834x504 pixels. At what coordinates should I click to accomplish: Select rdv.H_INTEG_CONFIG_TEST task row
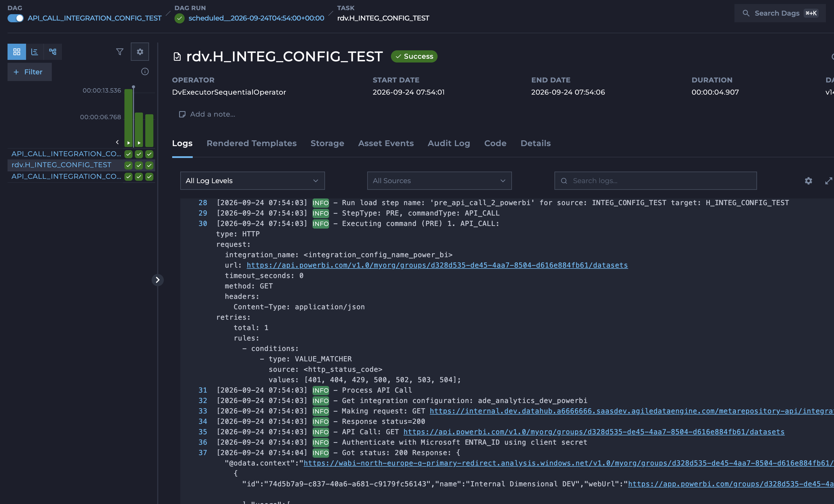61,165
